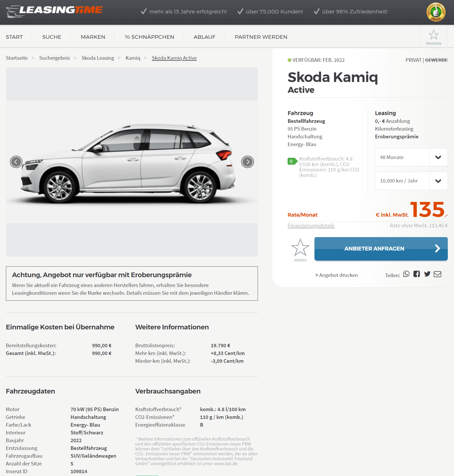Click Fahrzeugaufbau value SUV/Geländewagen
Screen dimensions: 454x476
[x=93, y=456]
